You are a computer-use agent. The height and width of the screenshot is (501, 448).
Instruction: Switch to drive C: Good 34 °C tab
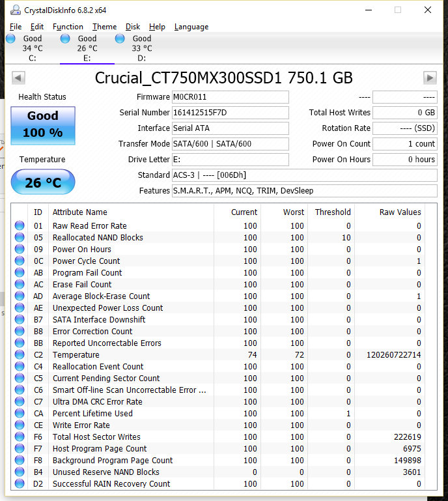click(x=33, y=48)
